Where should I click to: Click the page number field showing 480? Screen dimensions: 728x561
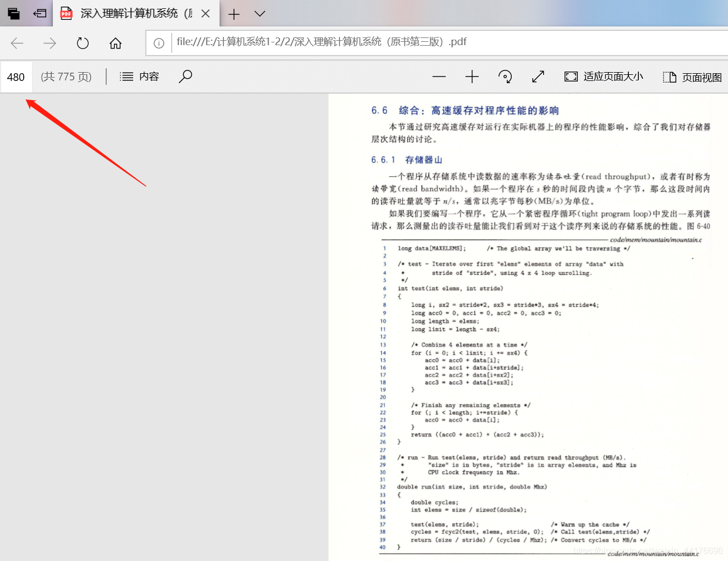click(x=16, y=77)
